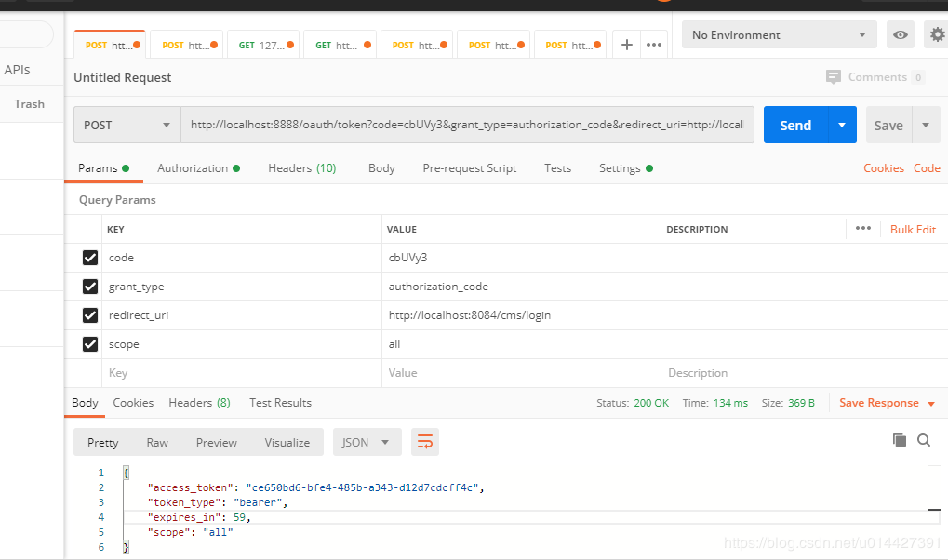Image resolution: width=948 pixels, height=560 pixels.
Task: Toggle word wrap icon in response viewer
Action: tap(425, 442)
